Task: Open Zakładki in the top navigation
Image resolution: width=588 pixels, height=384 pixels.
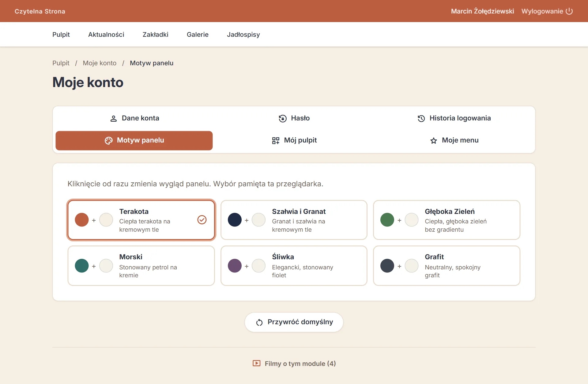Action: point(156,35)
